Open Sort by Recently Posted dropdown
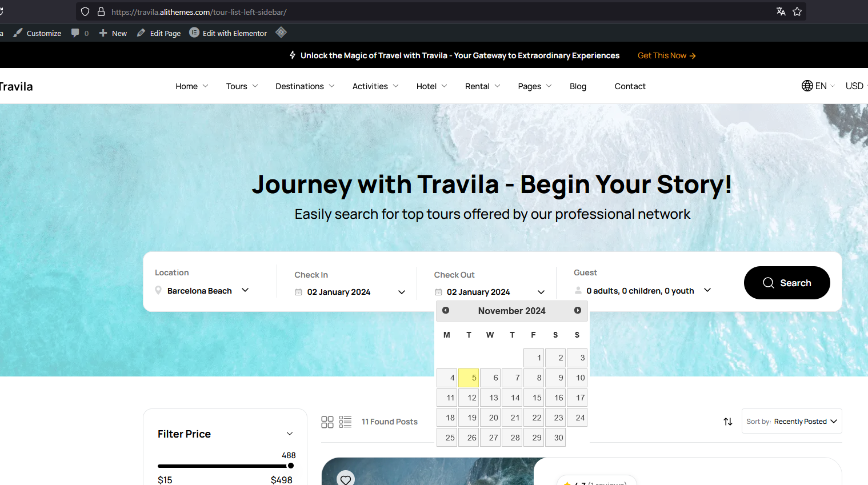868x485 pixels. (791, 421)
